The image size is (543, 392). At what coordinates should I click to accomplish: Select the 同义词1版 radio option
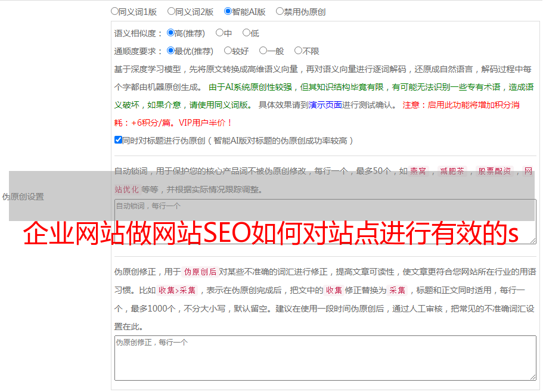pyautogui.click(x=114, y=11)
